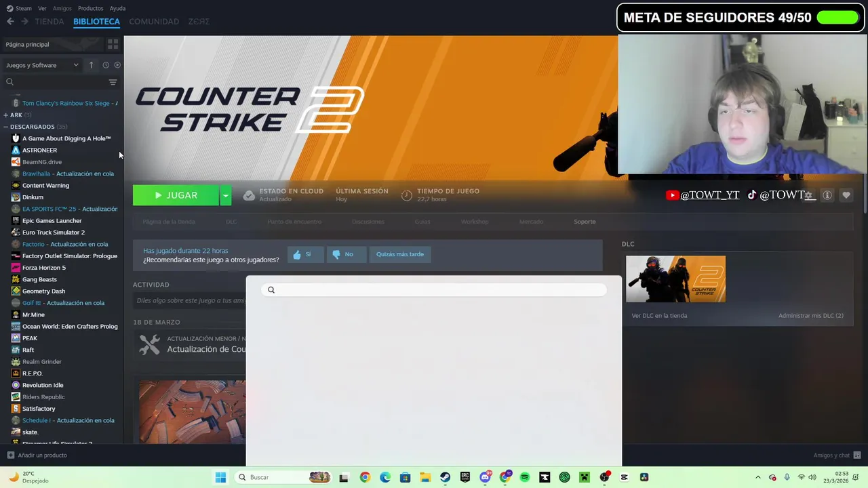Viewport: 868px width, 488px height.
Task: Show only ready-to-play games icon
Action: [x=117, y=65]
